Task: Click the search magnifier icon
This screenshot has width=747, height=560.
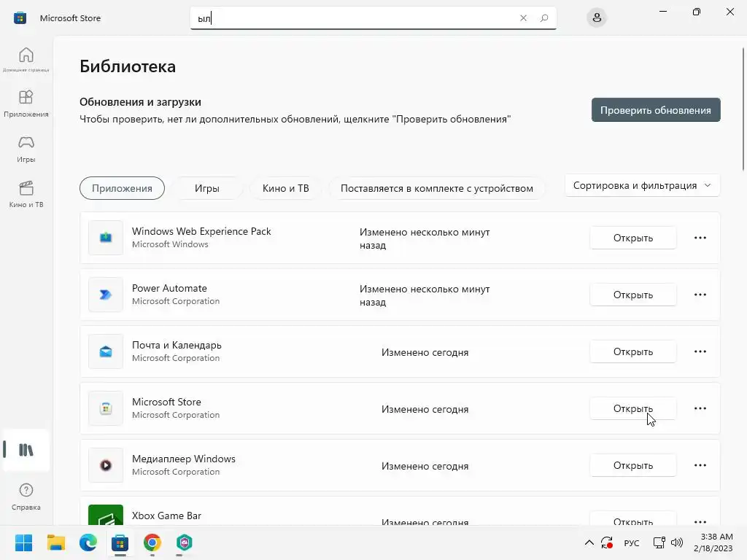Action: 544,18
